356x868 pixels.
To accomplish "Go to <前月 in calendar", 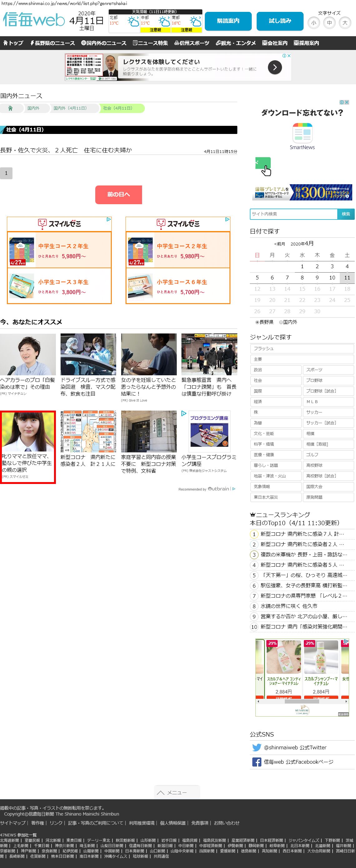I will 279,244.
